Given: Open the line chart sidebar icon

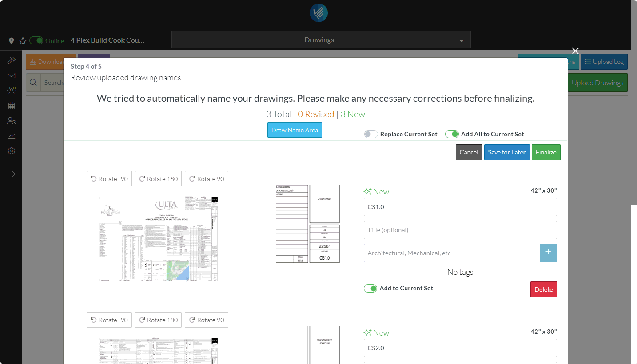Looking at the screenshot, I should pyautogui.click(x=12, y=136).
